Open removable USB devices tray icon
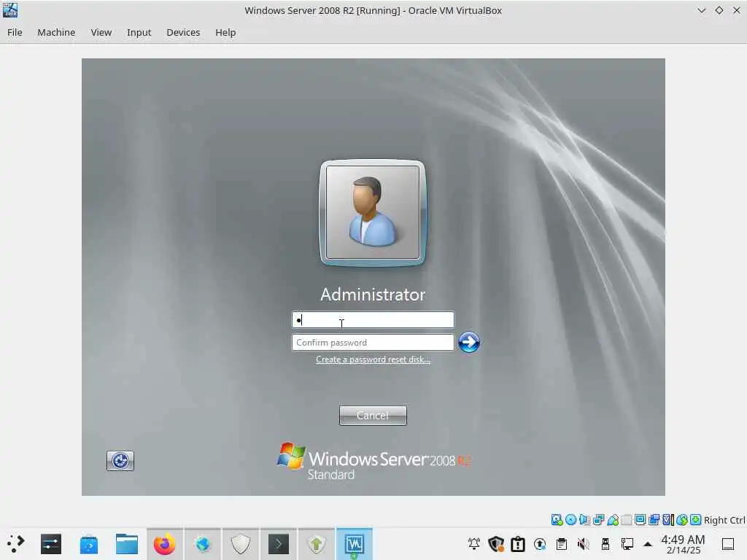 pos(605,543)
